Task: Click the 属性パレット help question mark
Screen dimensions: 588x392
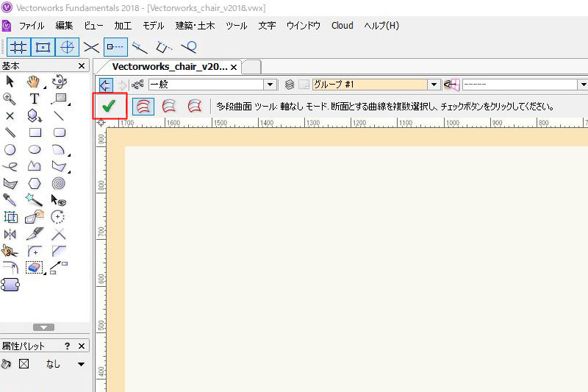Action: (x=67, y=346)
